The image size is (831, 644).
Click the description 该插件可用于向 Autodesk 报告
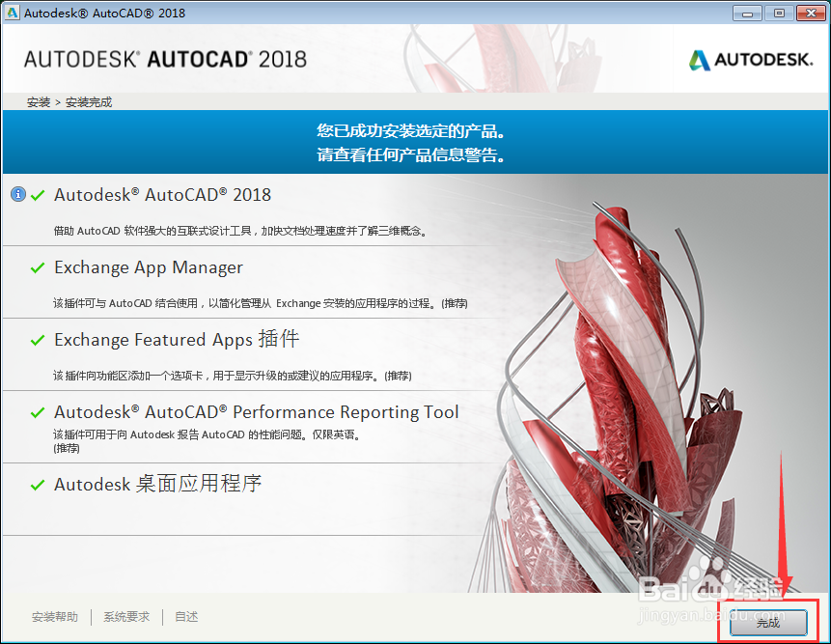(208, 441)
